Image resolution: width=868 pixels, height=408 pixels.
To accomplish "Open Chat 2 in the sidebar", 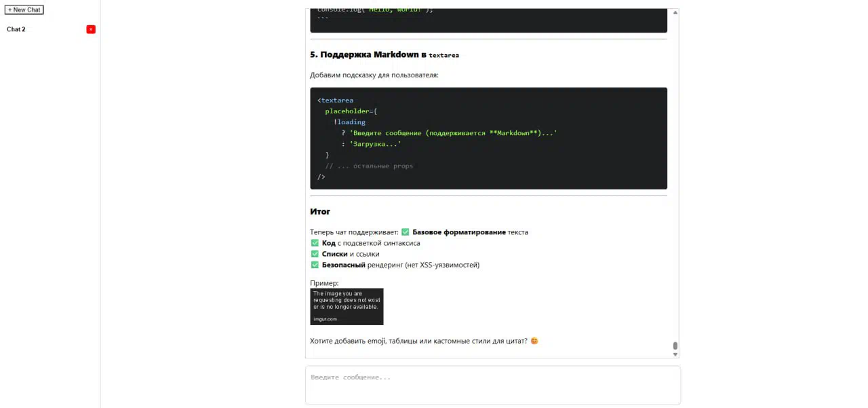I will (x=16, y=29).
